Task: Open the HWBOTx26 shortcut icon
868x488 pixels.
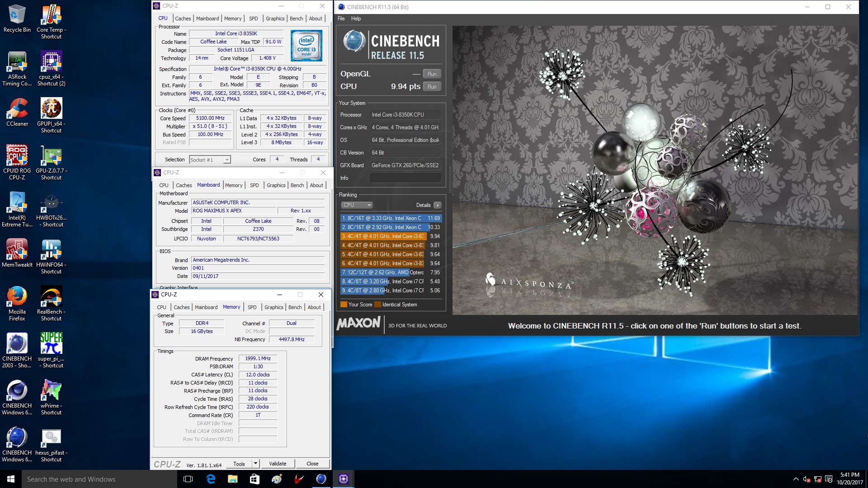Action: pos(51,210)
